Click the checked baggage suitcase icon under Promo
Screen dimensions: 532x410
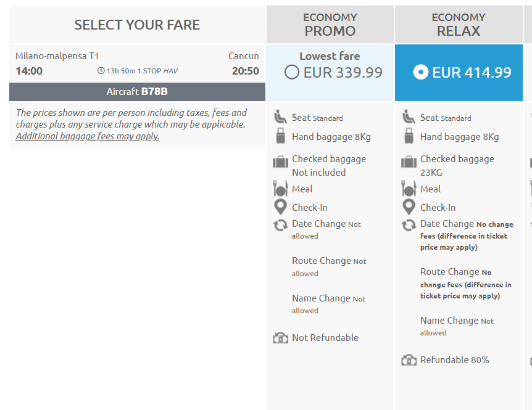coord(280,162)
